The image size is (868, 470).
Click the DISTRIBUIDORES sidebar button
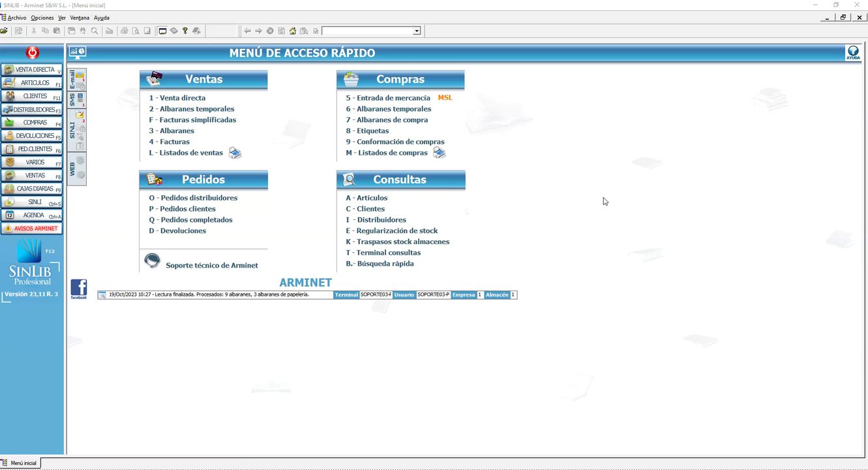tap(32, 110)
